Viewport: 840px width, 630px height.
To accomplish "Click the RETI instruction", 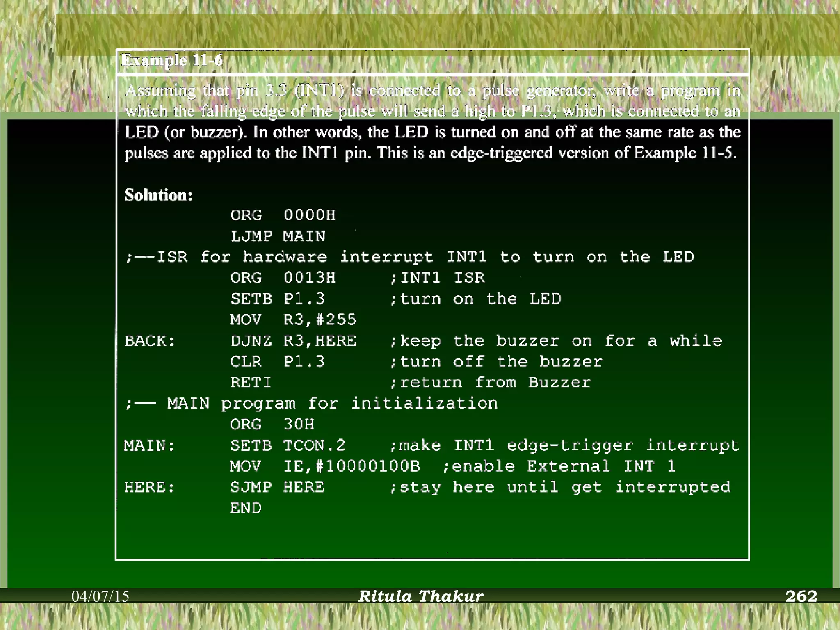I will click(251, 383).
